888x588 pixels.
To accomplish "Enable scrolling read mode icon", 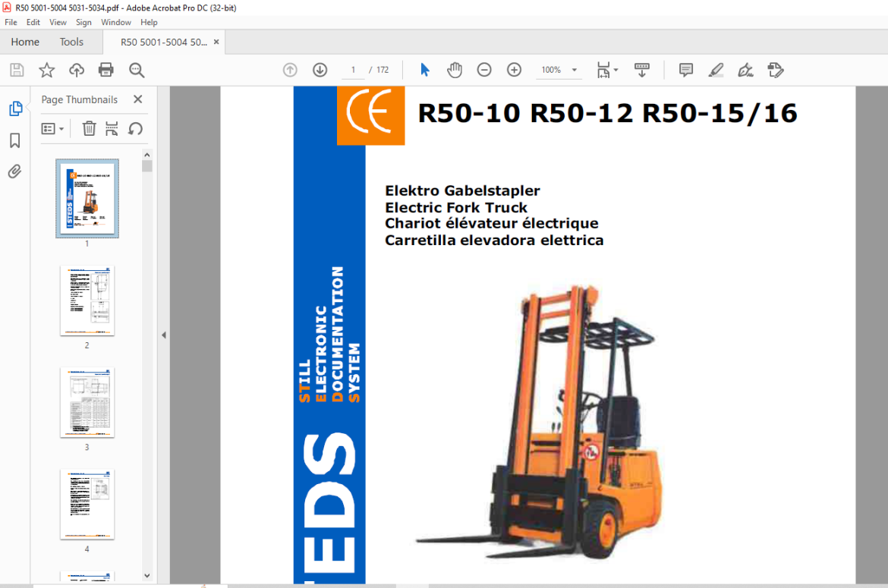I will click(641, 70).
